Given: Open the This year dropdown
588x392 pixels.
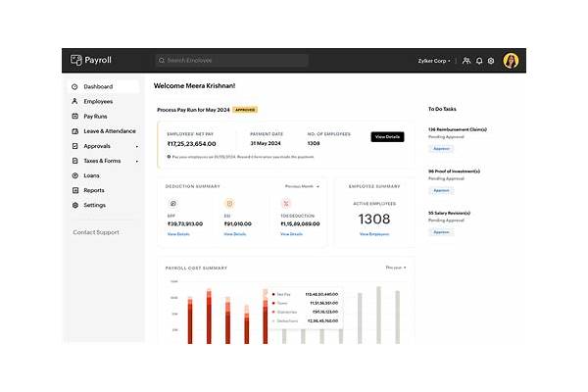Looking at the screenshot, I should pos(396,268).
